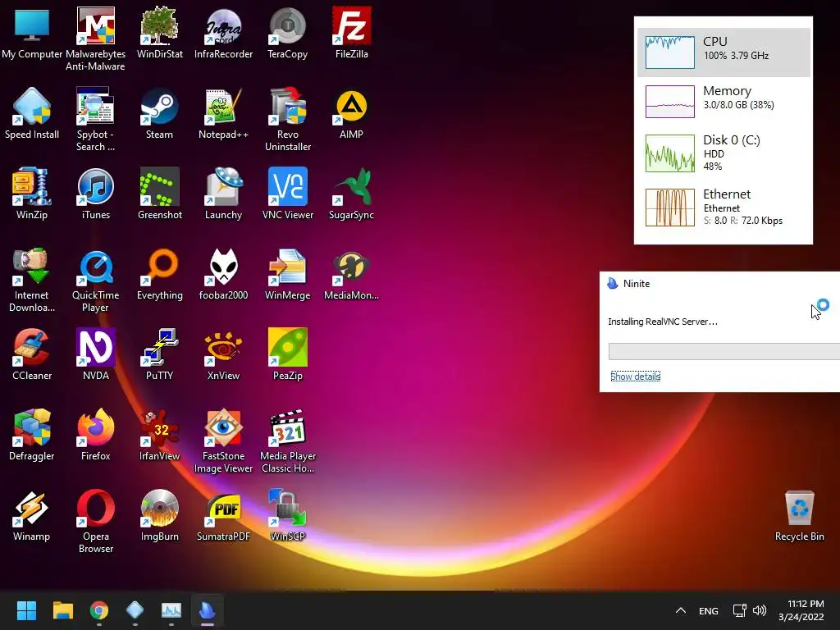Select the Opera Browser shortcut

(x=95, y=520)
